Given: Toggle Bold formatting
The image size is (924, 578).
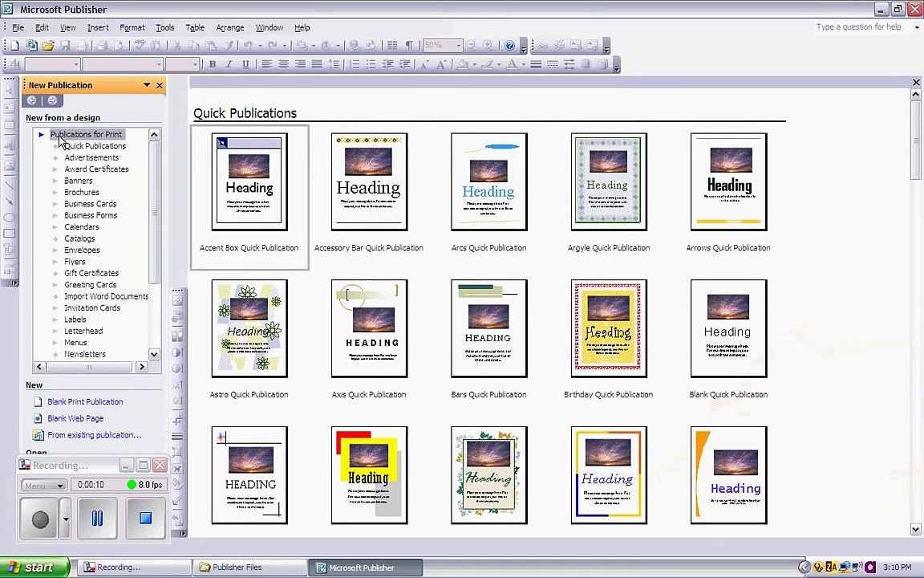Looking at the screenshot, I should click(212, 64).
